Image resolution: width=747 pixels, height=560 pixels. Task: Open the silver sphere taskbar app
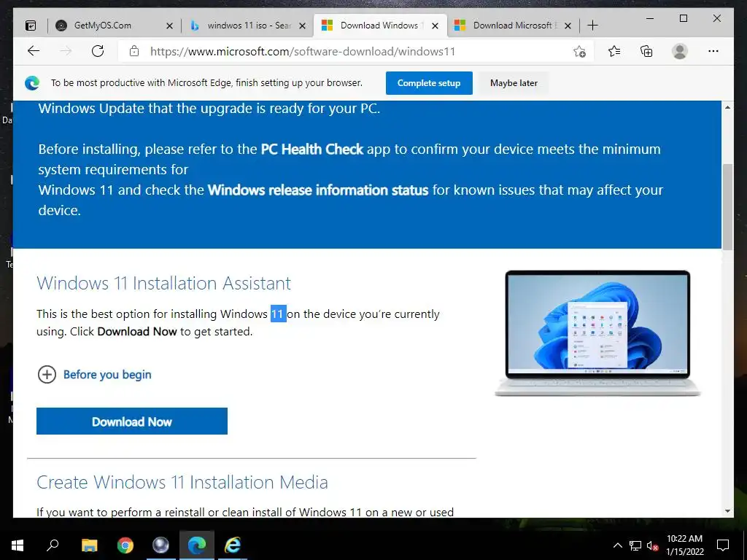coord(160,545)
